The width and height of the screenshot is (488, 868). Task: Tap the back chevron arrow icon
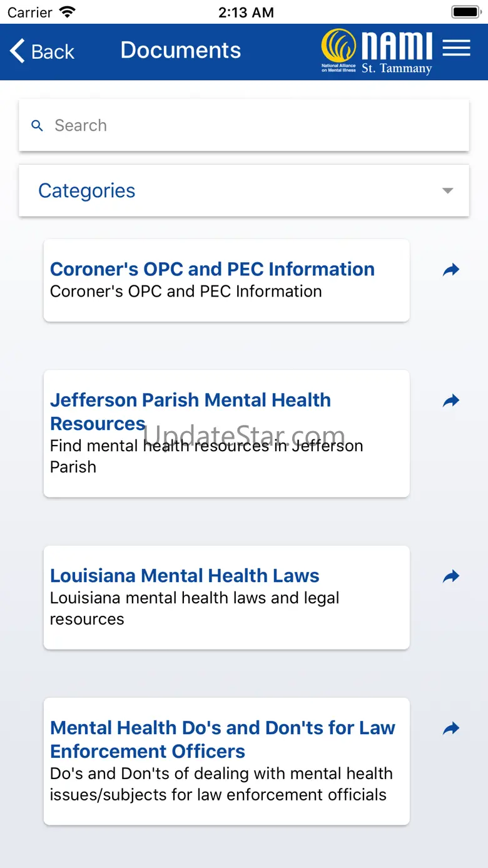tap(18, 51)
